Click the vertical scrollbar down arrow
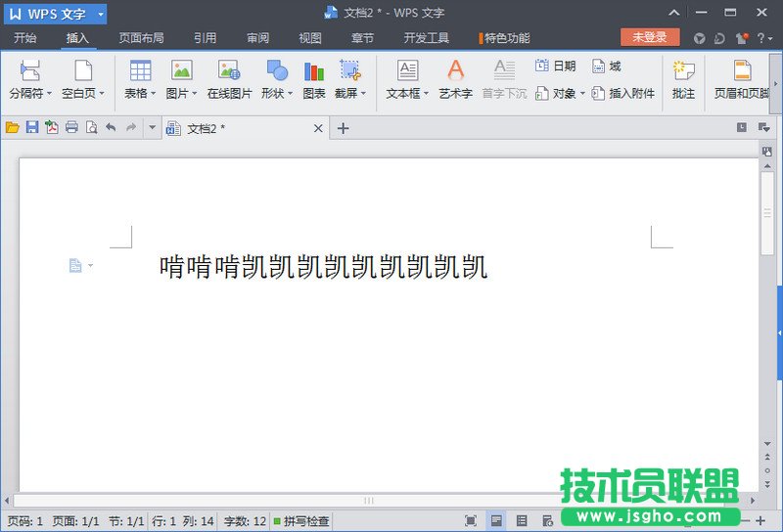This screenshot has height=532, width=783. click(x=767, y=444)
